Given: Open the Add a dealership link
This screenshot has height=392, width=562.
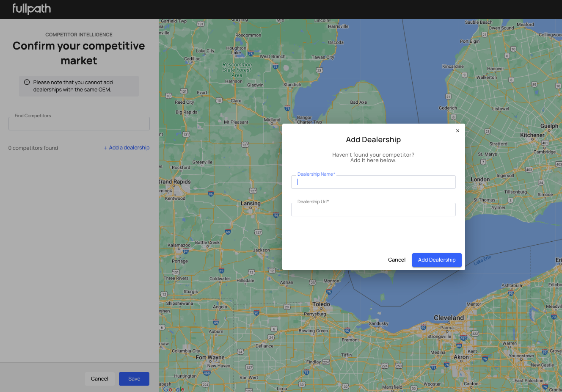Looking at the screenshot, I should 129,148.
